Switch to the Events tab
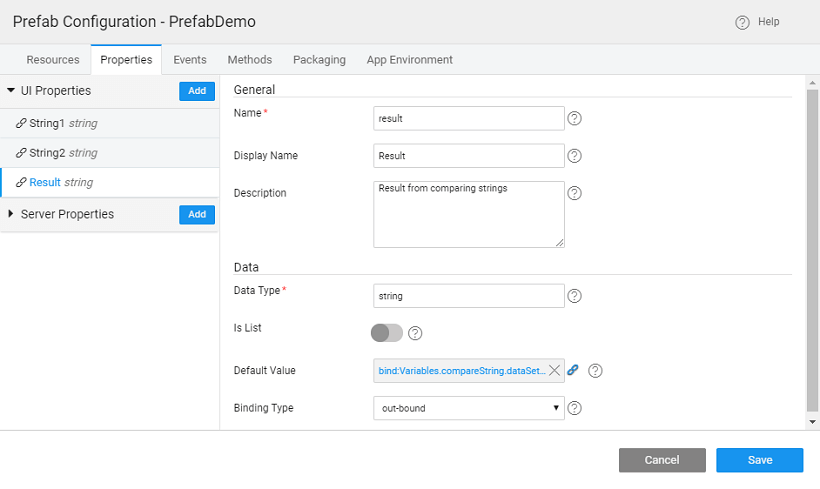The height and width of the screenshot is (489, 820). (x=190, y=60)
